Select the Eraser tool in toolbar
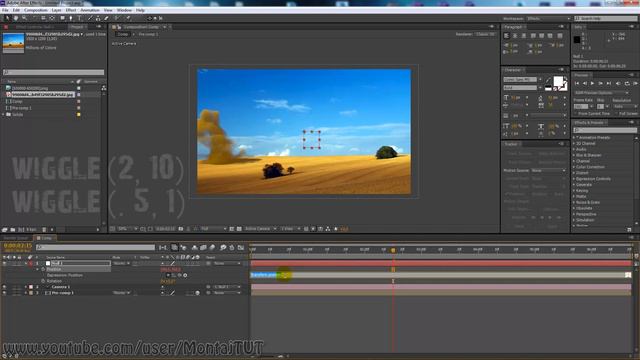640x360 pixels. [107, 18]
